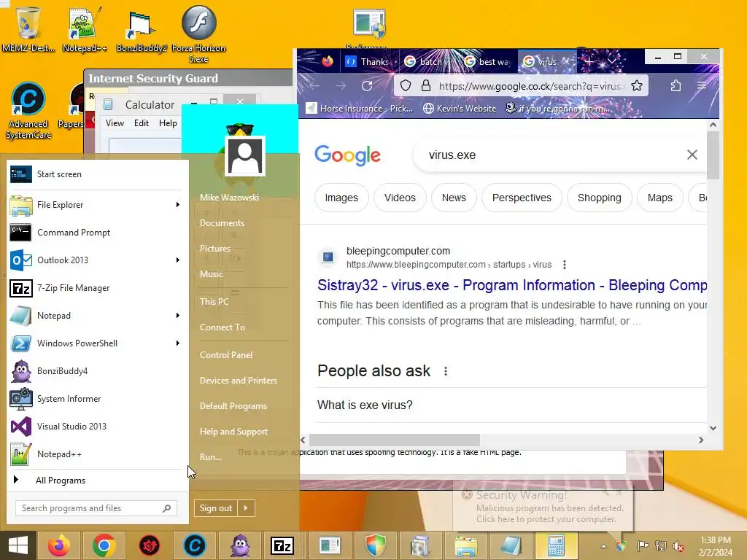The image size is (747, 560).
Task: Filter Google results by Images
Action: click(341, 198)
